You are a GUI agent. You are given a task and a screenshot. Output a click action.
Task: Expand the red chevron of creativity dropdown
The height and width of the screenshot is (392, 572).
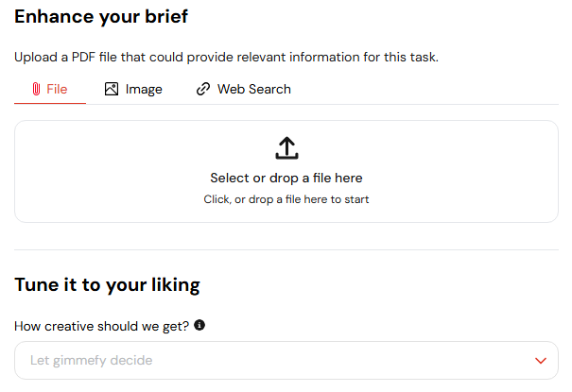click(541, 361)
